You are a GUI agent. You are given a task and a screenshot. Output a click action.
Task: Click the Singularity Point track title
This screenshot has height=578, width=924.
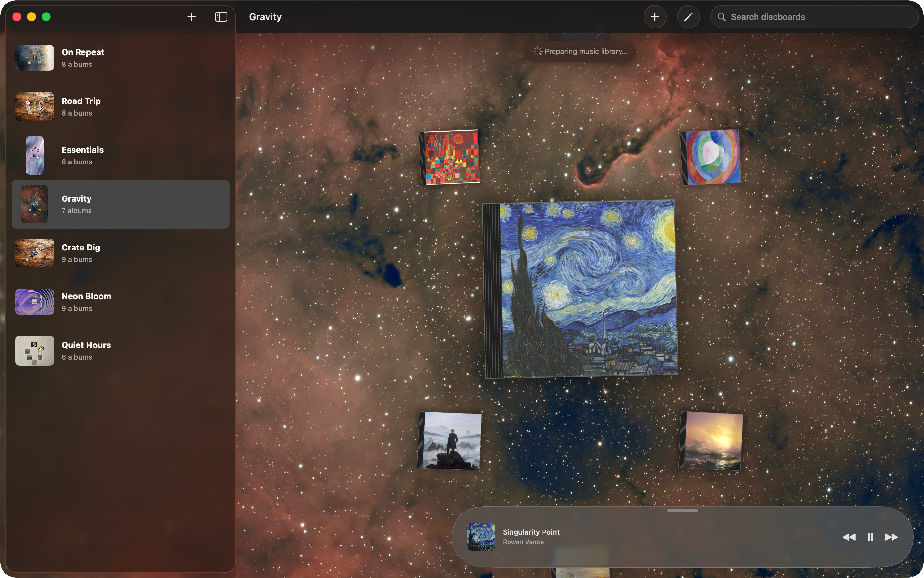coord(531,532)
